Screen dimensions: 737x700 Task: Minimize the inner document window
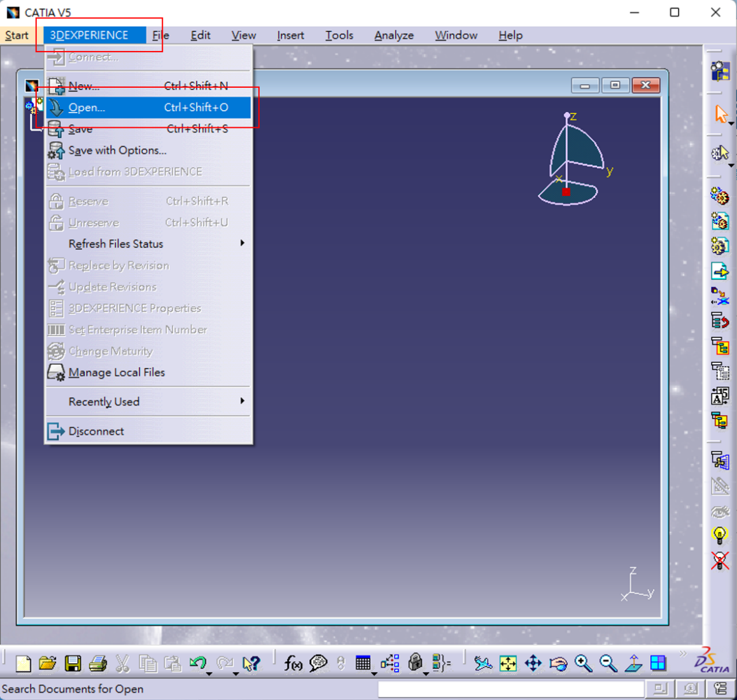[x=585, y=85]
